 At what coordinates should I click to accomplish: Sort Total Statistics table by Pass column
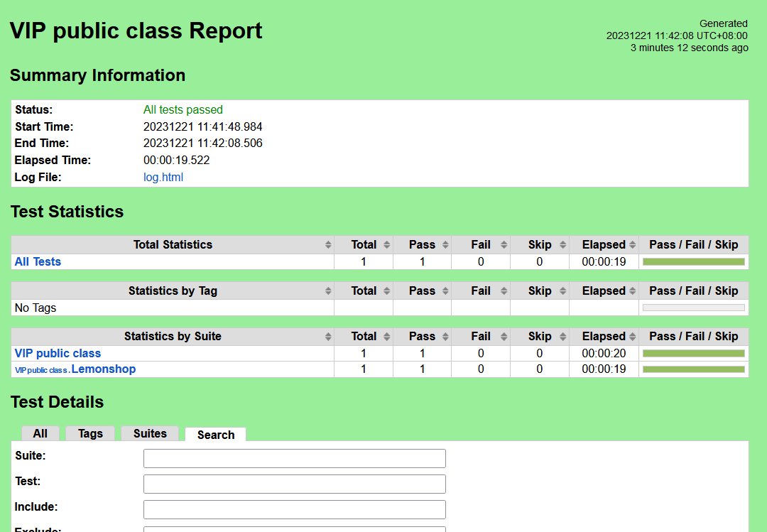[x=422, y=245]
